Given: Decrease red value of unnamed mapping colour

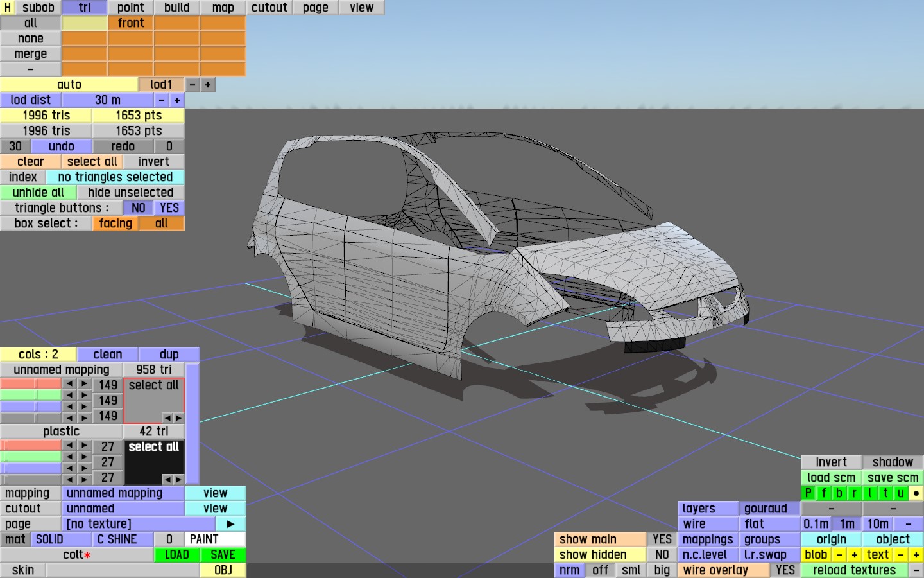Looking at the screenshot, I should (x=69, y=384).
